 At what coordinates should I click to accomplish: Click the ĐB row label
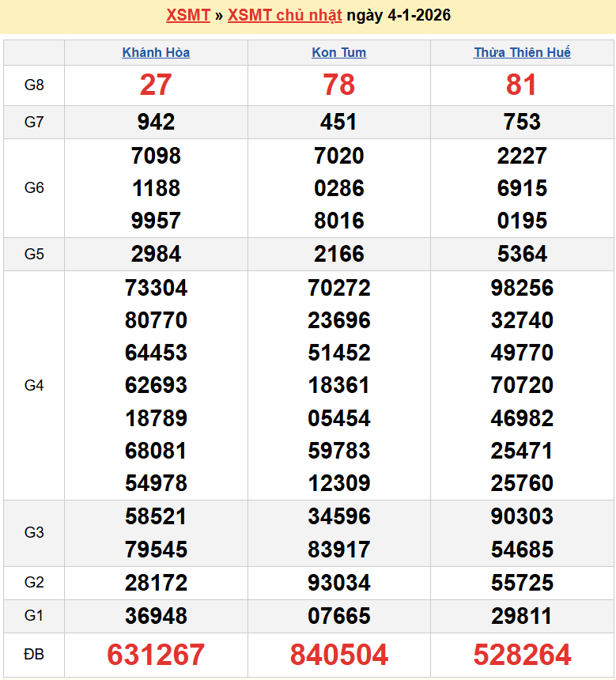click(34, 655)
